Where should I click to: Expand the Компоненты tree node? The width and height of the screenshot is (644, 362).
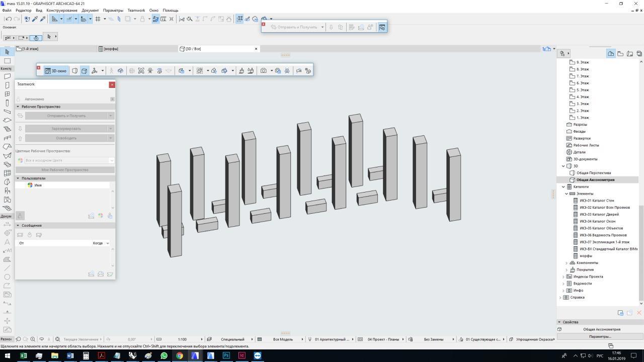[x=567, y=263]
